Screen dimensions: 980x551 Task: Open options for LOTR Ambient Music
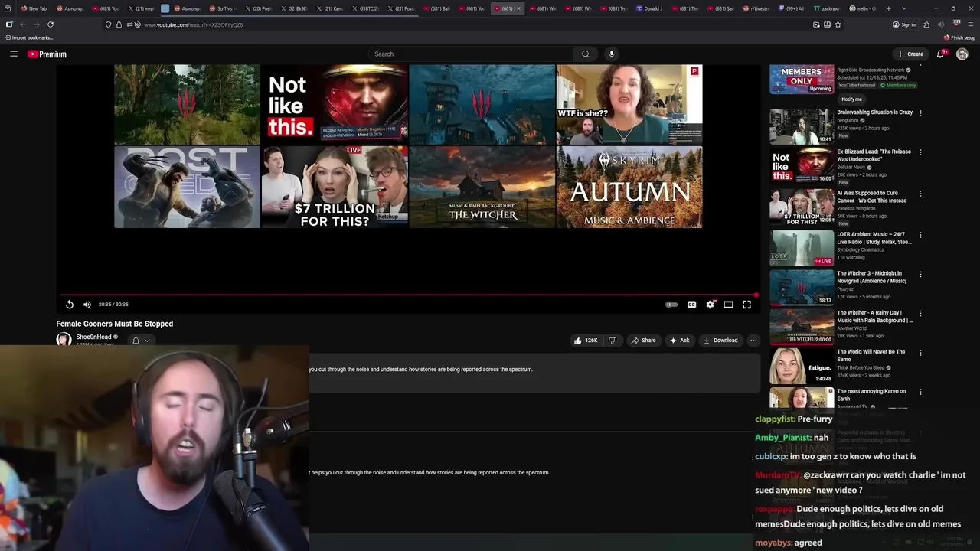920,235
